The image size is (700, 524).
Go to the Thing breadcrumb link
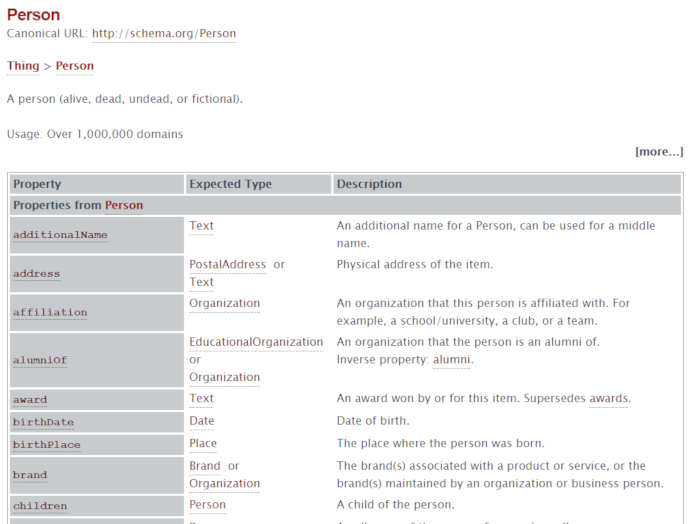point(23,66)
